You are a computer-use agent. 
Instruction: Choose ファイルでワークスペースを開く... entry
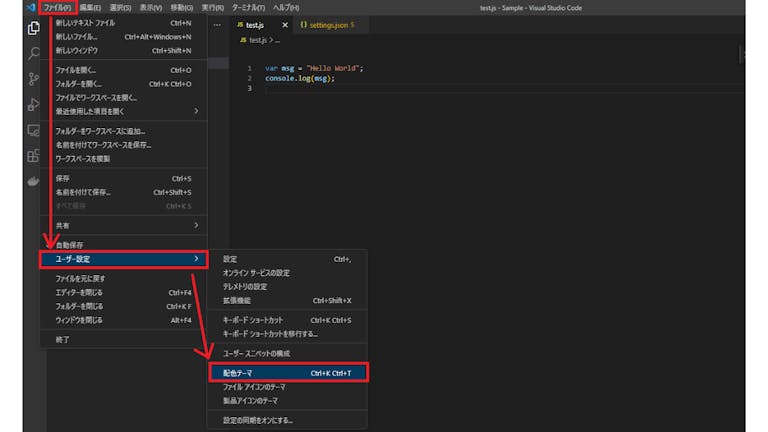pyautogui.click(x=123, y=97)
